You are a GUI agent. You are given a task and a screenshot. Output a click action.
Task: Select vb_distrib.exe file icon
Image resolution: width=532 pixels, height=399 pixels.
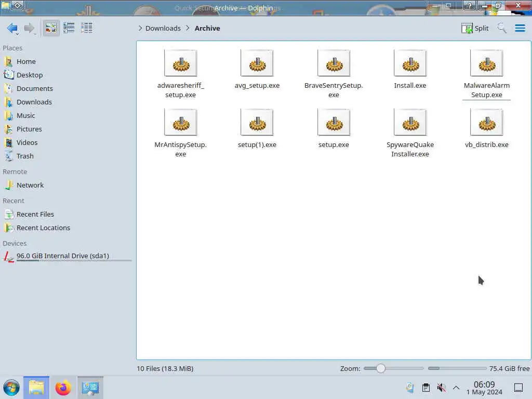[x=486, y=122]
